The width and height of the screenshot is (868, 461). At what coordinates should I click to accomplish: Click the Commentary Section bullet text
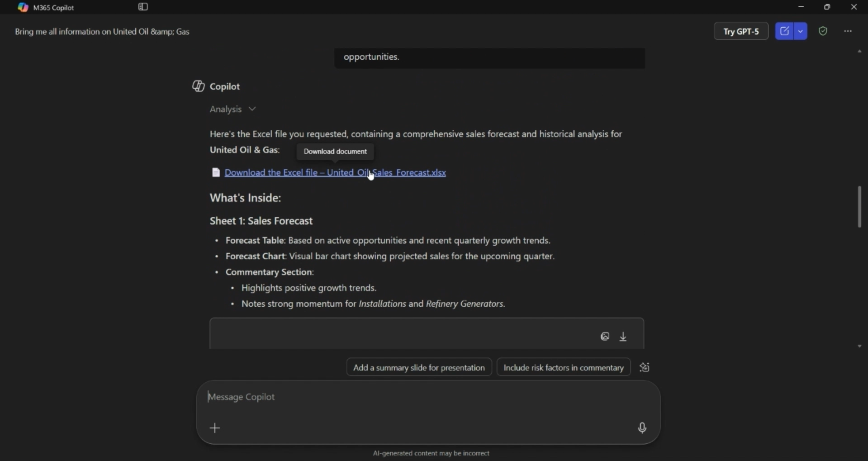coord(270,273)
